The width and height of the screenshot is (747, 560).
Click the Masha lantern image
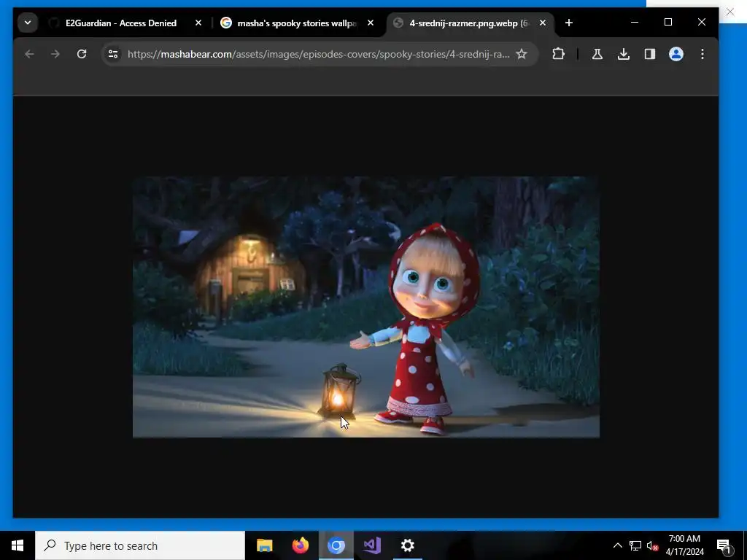[x=366, y=307]
